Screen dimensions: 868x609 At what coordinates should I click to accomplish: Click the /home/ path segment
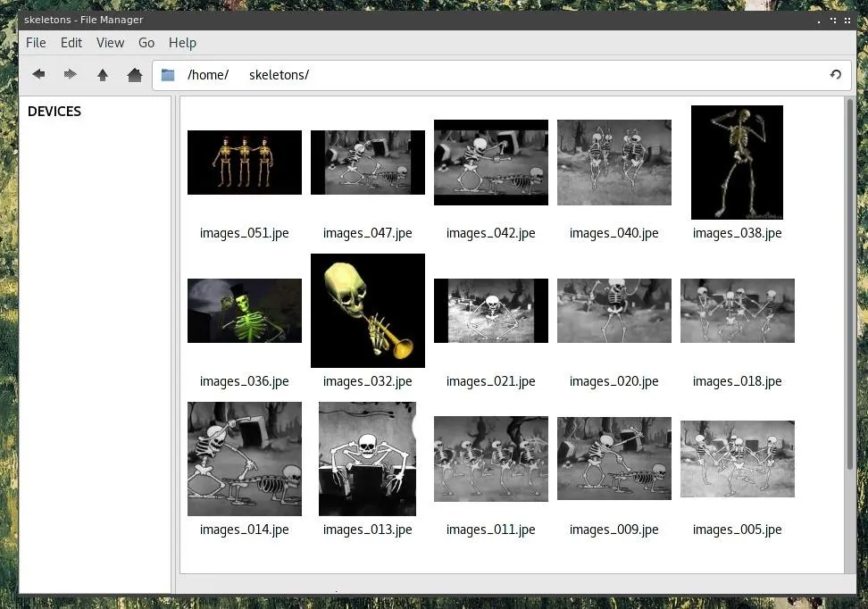coord(208,75)
